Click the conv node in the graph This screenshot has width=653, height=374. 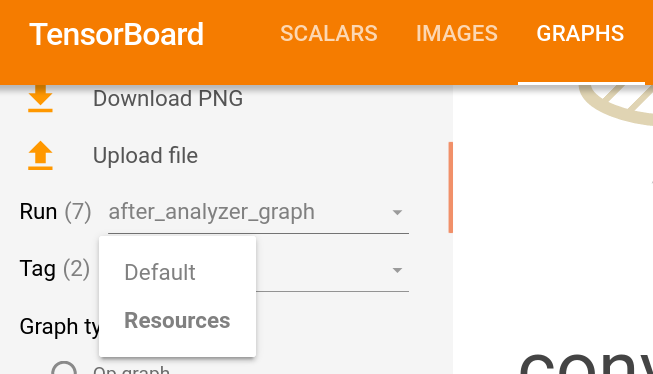coord(586,362)
